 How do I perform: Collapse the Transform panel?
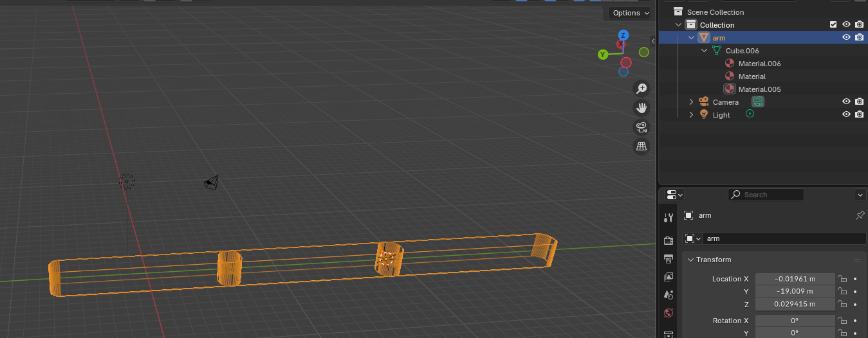click(x=690, y=260)
